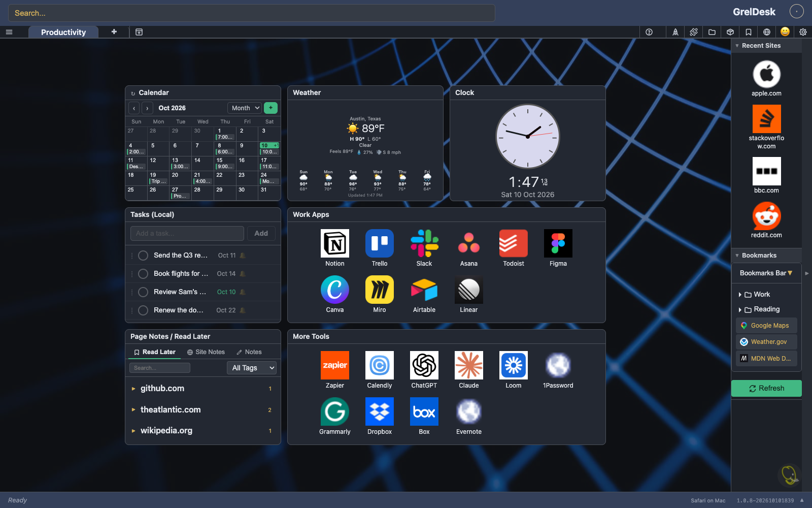The height and width of the screenshot is (508, 812).
Task: Select the Notes tab
Action: [249, 352]
